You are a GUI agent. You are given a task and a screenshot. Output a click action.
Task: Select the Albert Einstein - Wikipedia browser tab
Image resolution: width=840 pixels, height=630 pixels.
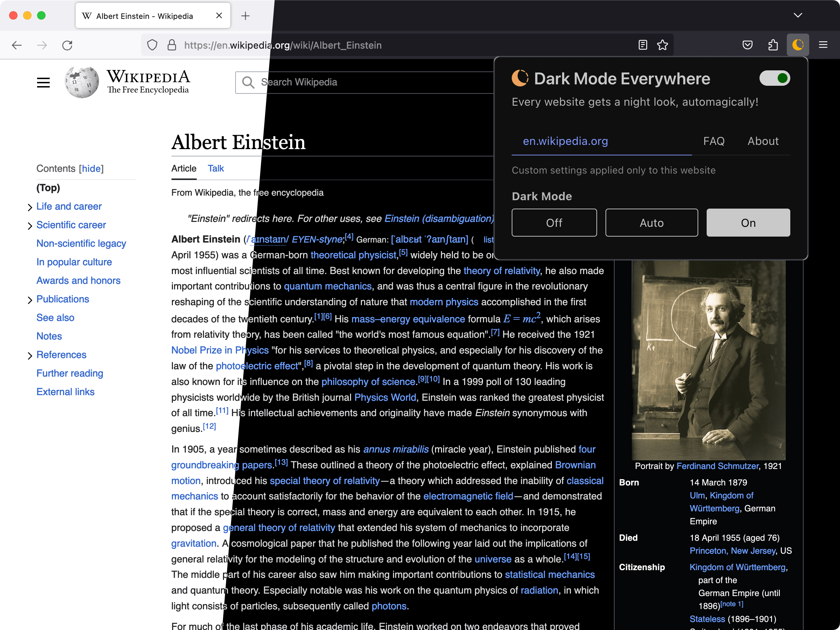click(153, 15)
